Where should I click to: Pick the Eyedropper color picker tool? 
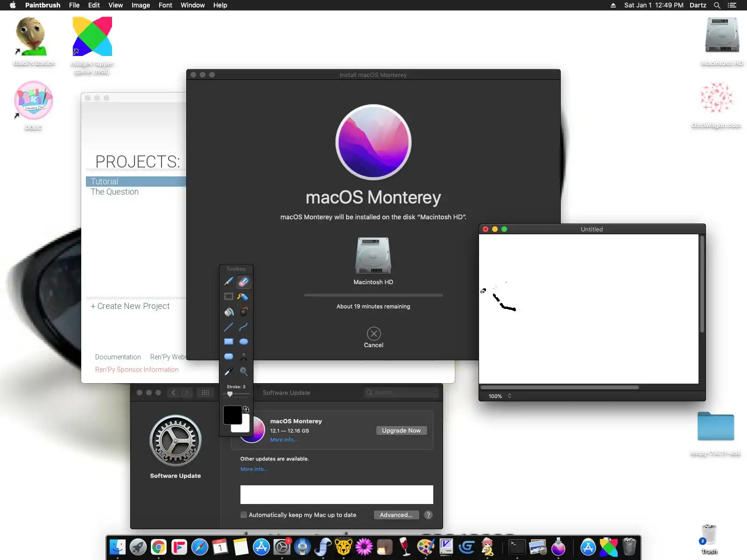point(229,371)
